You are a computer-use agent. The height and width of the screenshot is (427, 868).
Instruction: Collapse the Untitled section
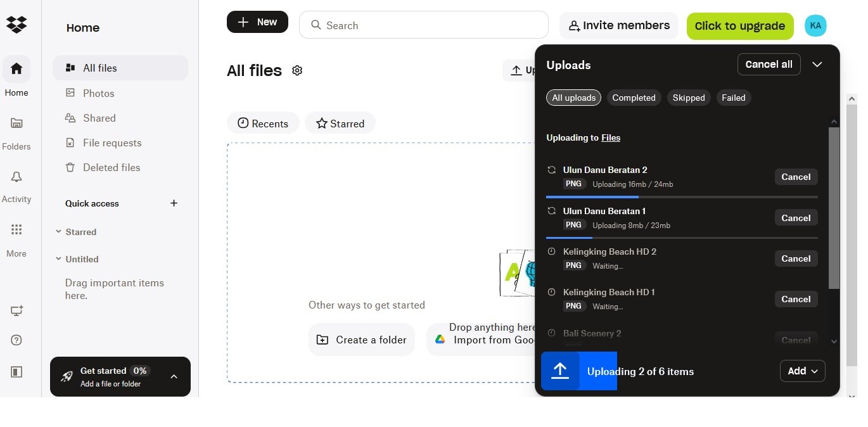[58, 259]
